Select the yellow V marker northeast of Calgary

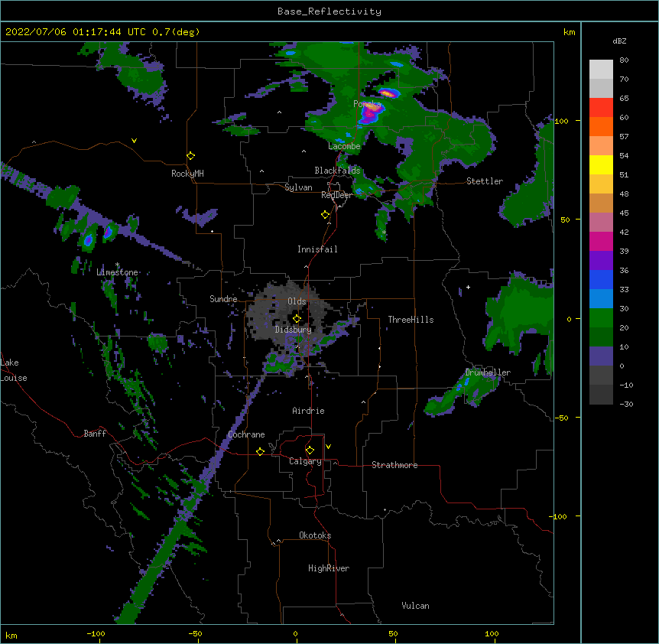(x=328, y=447)
